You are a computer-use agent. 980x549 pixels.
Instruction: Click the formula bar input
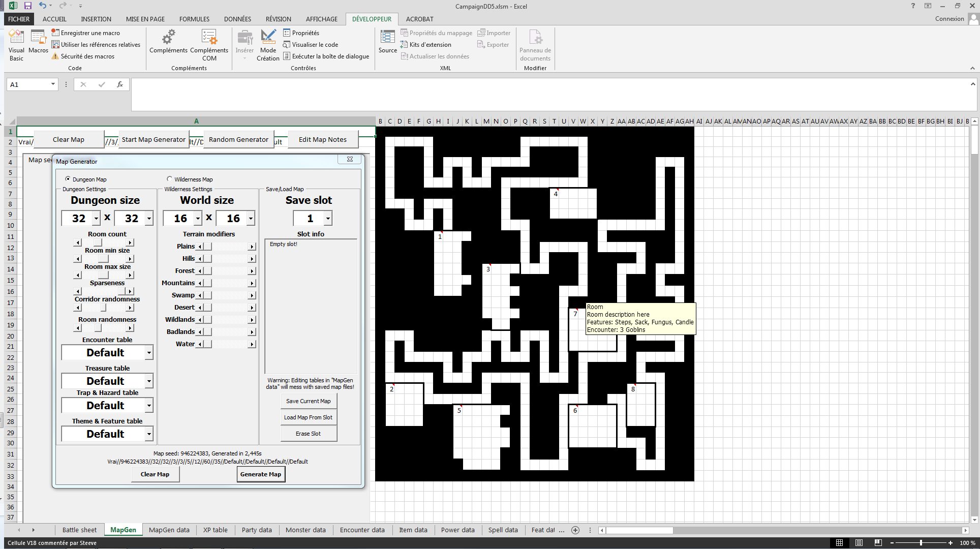[x=549, y=95]
